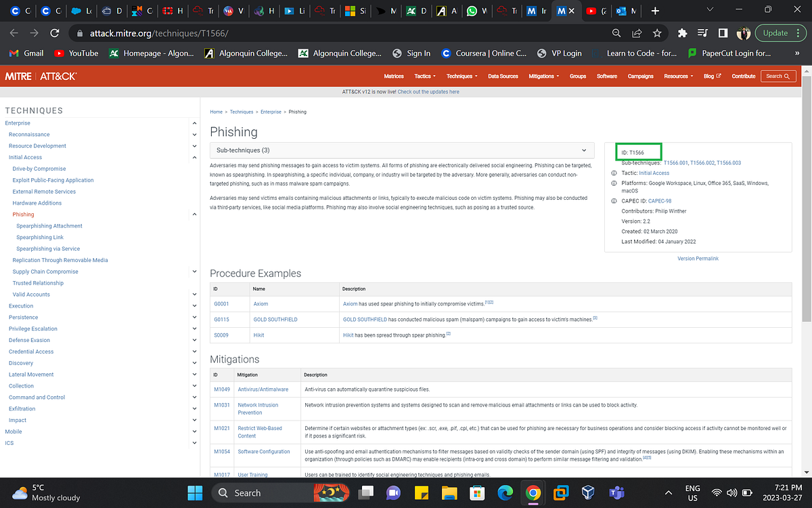Click the Windows Start button

click(x=195, y=492)
